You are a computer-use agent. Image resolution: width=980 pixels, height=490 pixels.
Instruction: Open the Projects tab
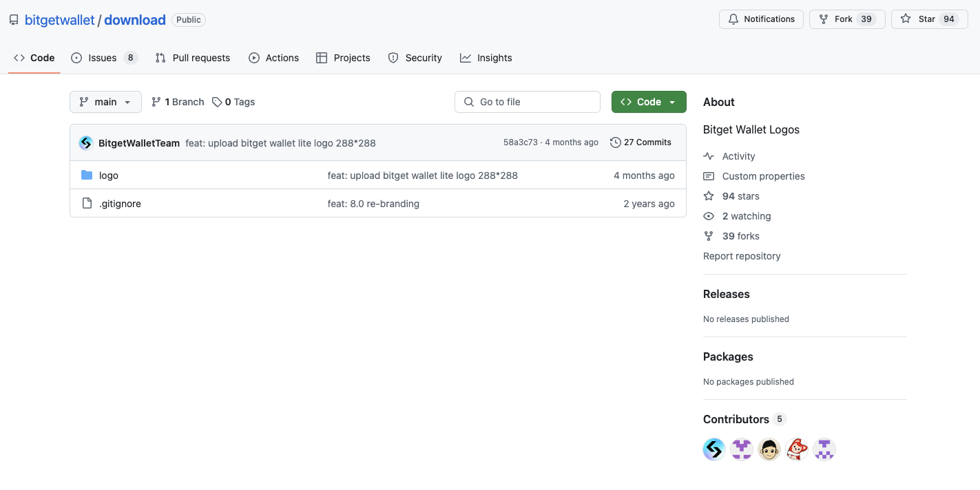[x=343, y=58]
